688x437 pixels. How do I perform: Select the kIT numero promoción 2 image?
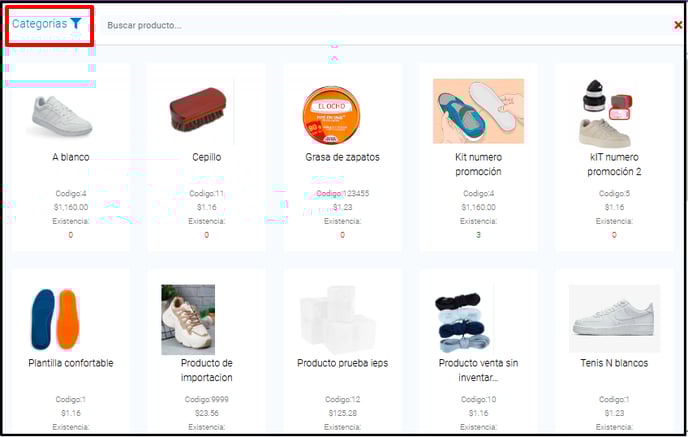[607, 114]
